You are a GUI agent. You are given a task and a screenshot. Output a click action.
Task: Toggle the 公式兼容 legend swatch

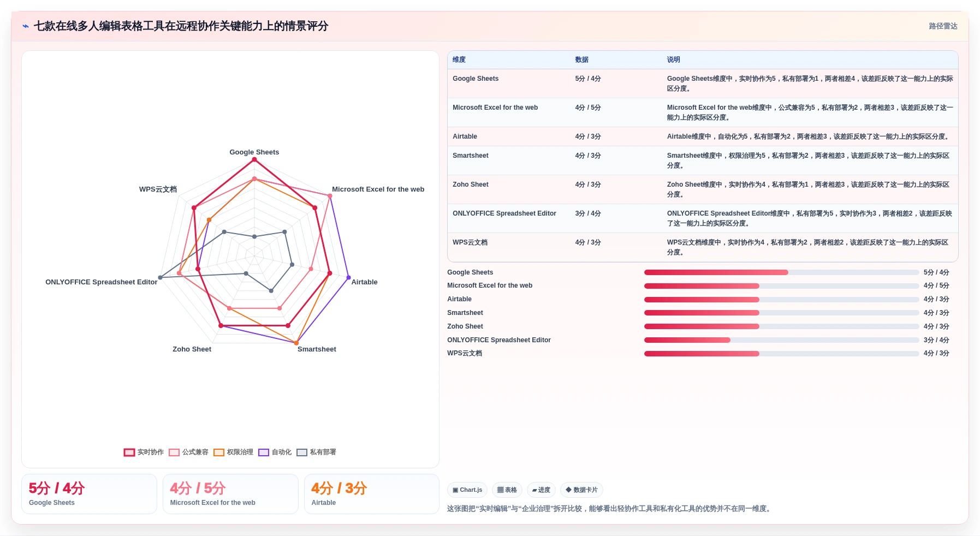(174, 452)
